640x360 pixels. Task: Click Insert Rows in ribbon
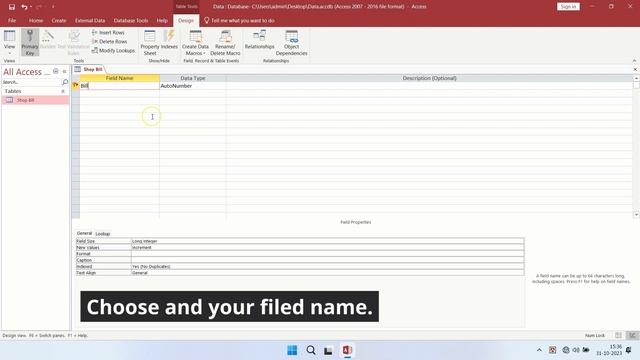[108, 32]
